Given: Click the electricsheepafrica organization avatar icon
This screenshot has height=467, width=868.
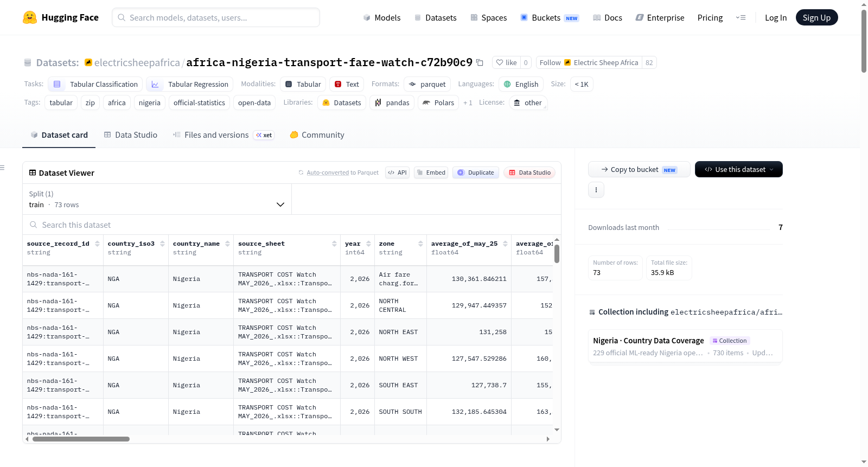Looking at the screenshot, I should (x=88, y=62).
